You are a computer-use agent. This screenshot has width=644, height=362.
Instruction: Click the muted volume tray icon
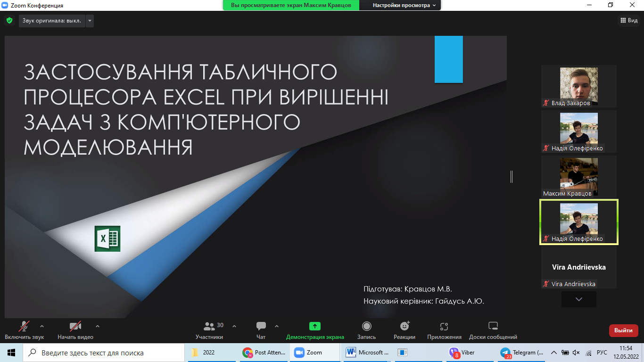(576, 353)
